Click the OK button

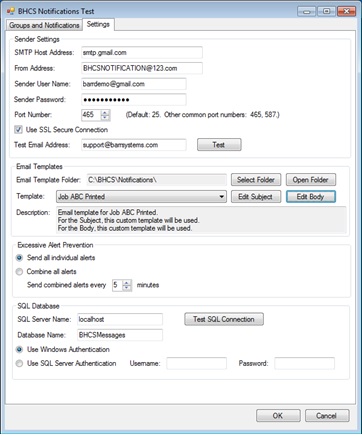[278, 416]
